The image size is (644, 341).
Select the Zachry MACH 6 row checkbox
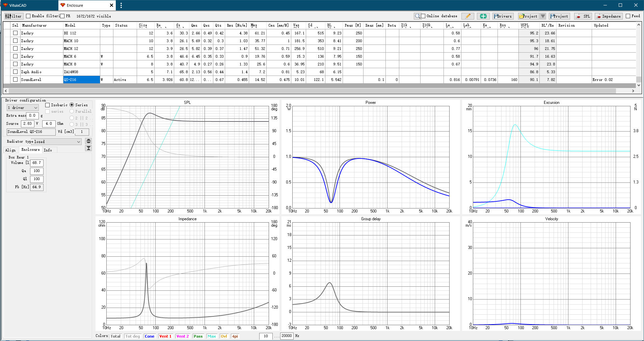point(15,56)
